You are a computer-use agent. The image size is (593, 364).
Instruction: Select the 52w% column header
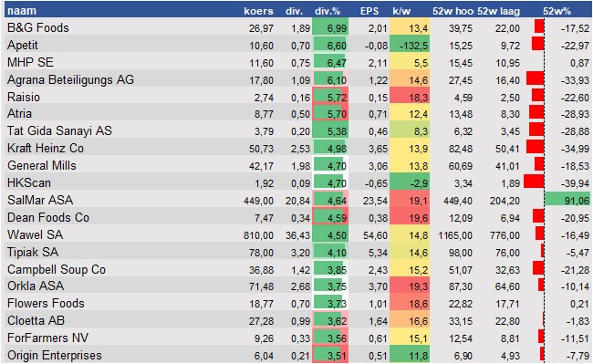557,11
